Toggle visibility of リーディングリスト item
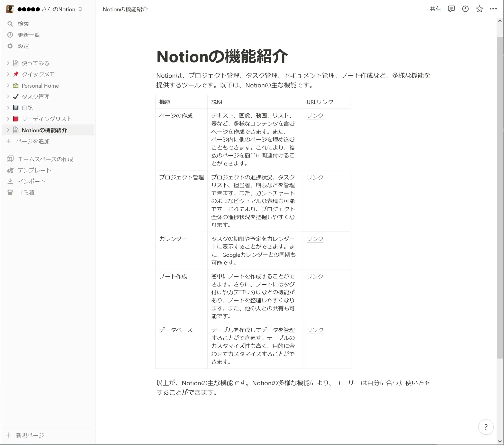This screenshot has height=445, width=504. (x=8, y=119)
